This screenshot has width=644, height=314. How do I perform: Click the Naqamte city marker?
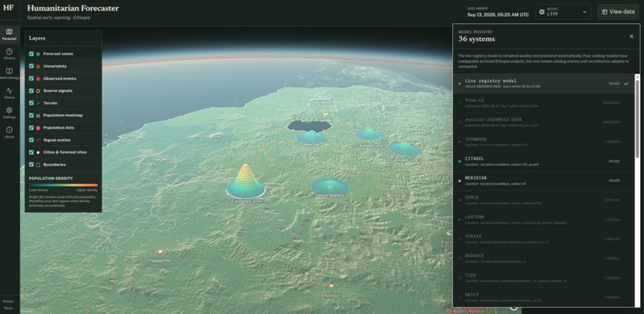coord(160,252)
